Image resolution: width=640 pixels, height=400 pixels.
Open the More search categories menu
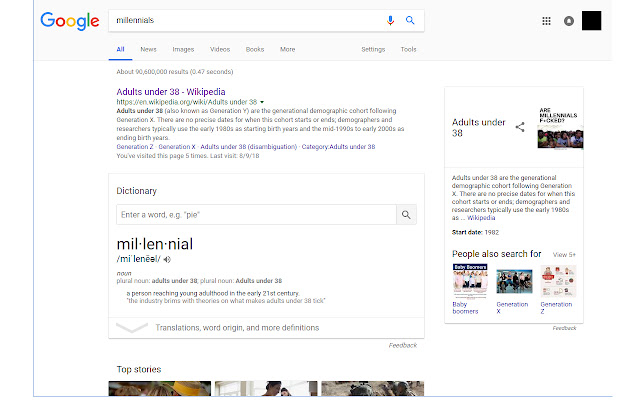[x=287, y=49]
